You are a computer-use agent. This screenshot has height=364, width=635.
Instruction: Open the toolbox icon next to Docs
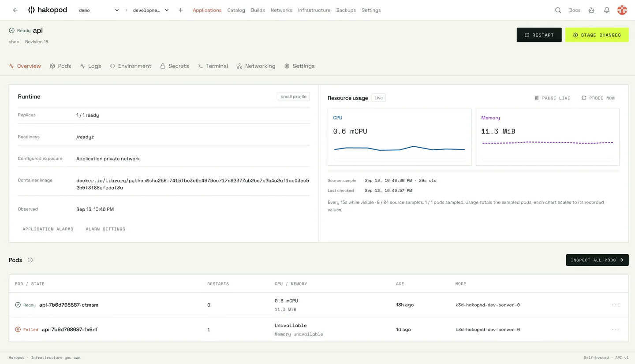(591, 10)
